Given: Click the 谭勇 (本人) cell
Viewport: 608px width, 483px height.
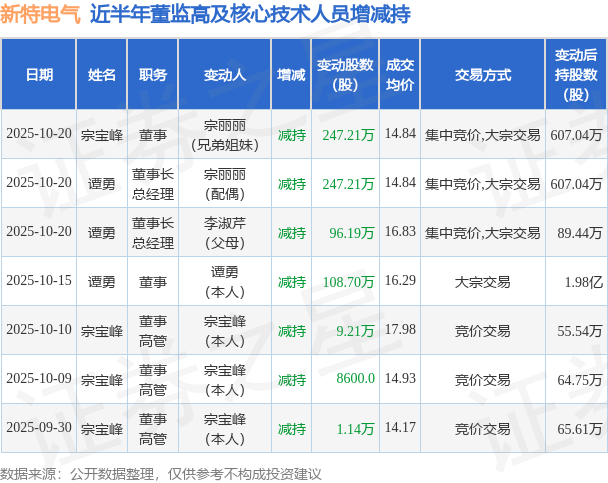Looking at the screenshot, I should point(225,282).
